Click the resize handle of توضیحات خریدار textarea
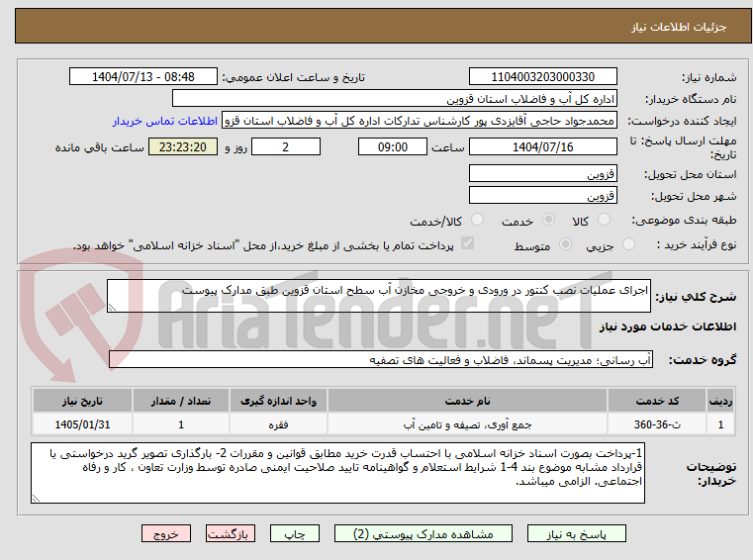Screen dimensions: 753x560 (36, 499)
